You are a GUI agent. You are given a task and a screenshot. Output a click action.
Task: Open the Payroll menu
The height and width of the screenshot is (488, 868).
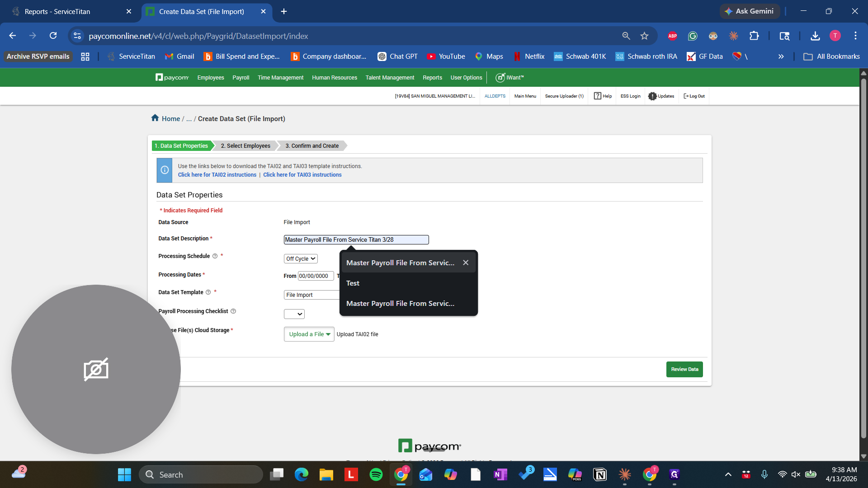pyautogui.click(x=241, y=77)
